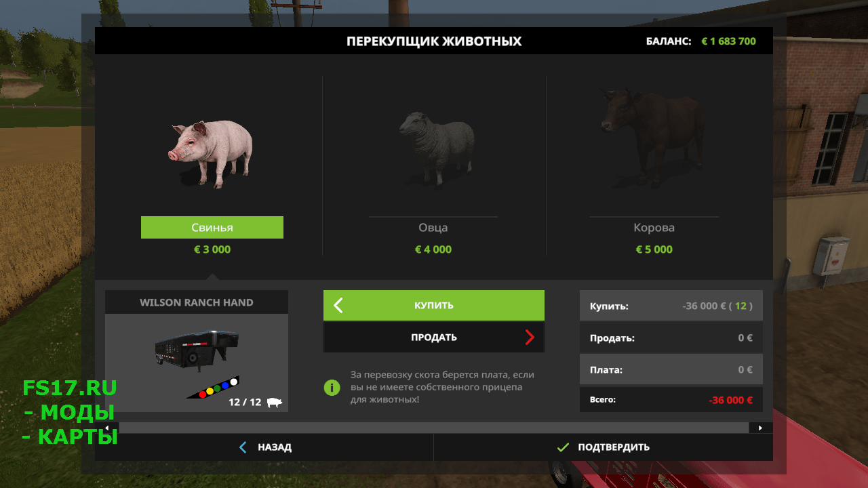868x488 pixels.
Task: Click the scrollbar right arrow
Action: coord(761,428)
